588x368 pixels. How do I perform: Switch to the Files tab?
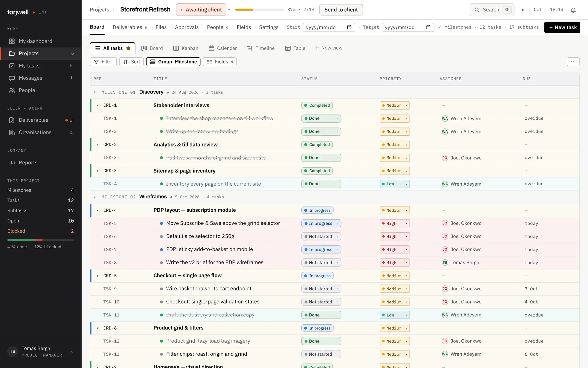[x=161, y=27]
